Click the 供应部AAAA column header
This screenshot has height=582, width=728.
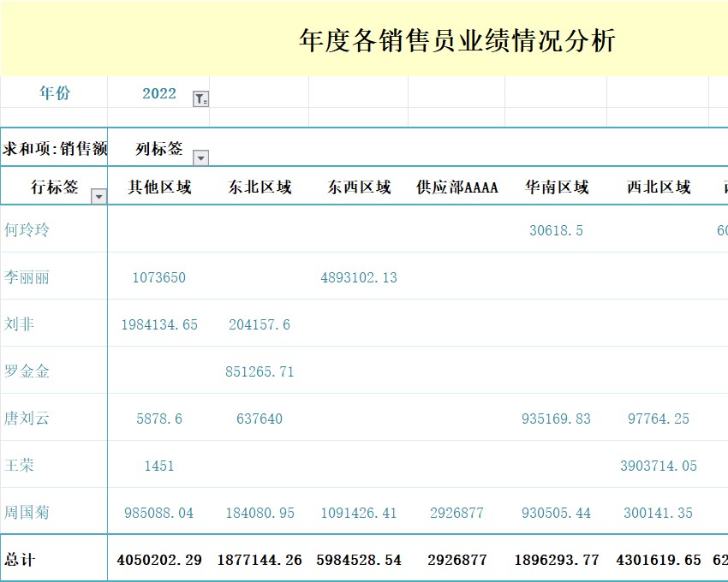click(457, 187)
